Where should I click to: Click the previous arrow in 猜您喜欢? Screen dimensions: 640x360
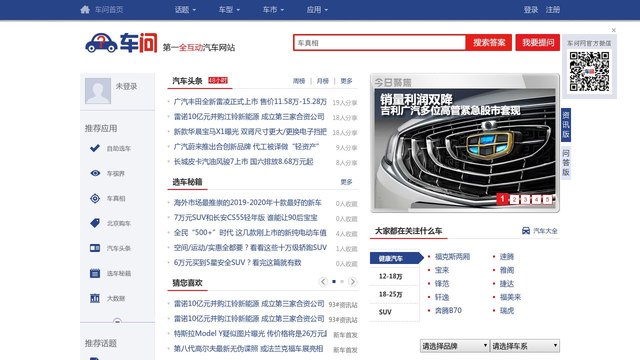(323, 282)
